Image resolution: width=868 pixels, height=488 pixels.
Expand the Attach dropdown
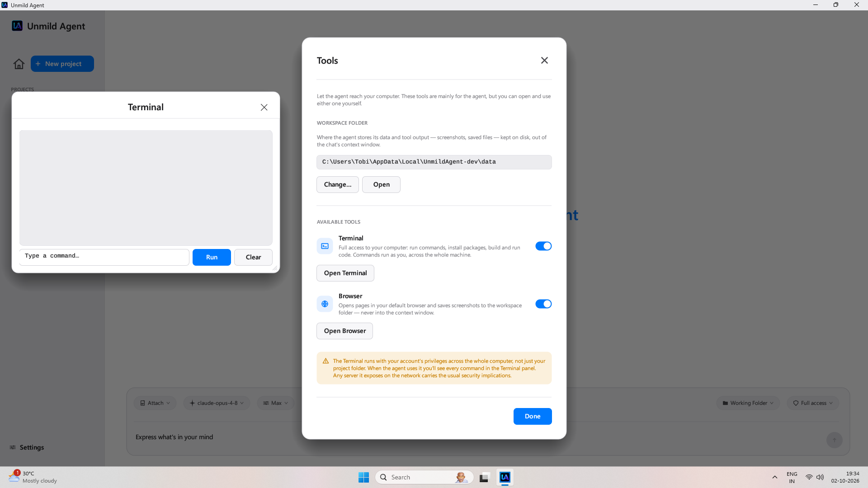click(x=155, y=403)
